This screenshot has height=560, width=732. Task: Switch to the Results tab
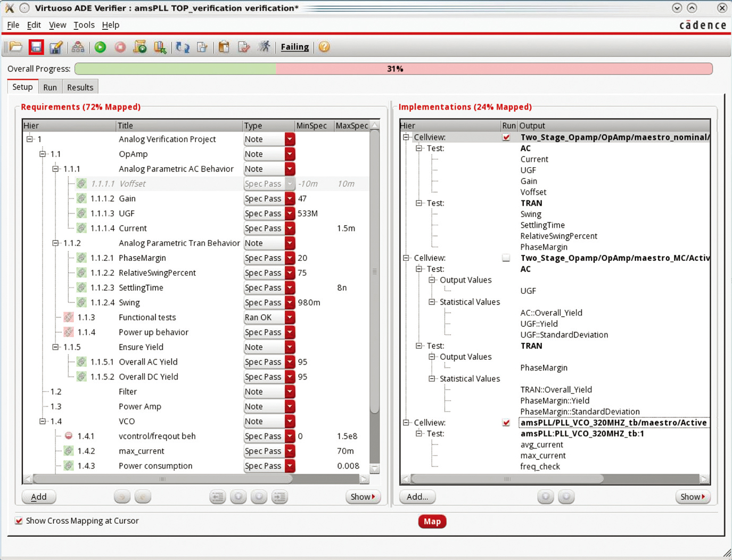tap(80, 87)
